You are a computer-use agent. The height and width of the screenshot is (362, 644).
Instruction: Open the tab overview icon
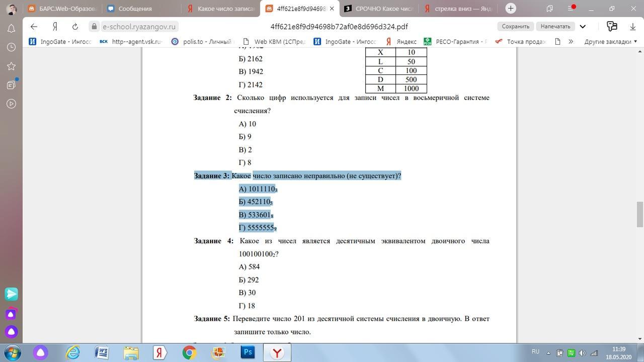(x=549, y=8)
